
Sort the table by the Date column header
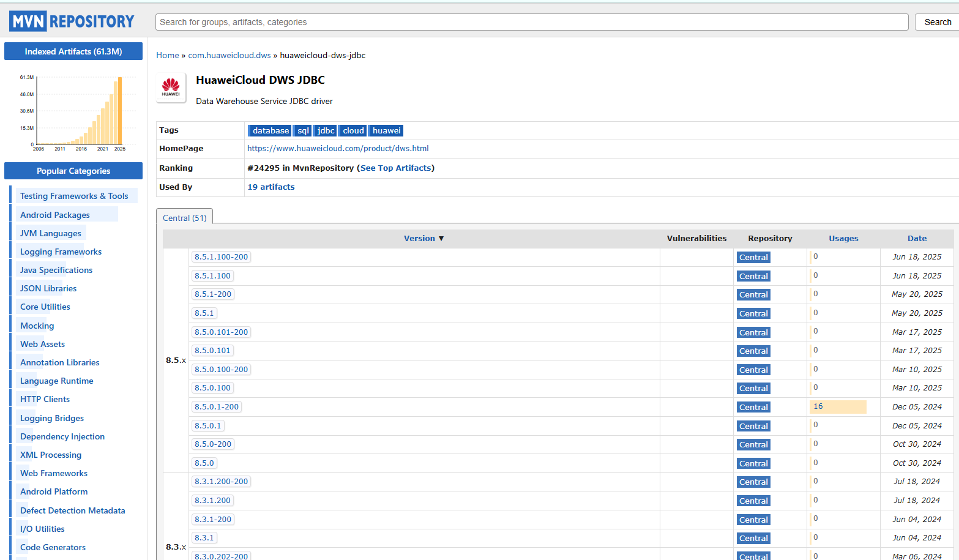[x=916, y=239]
